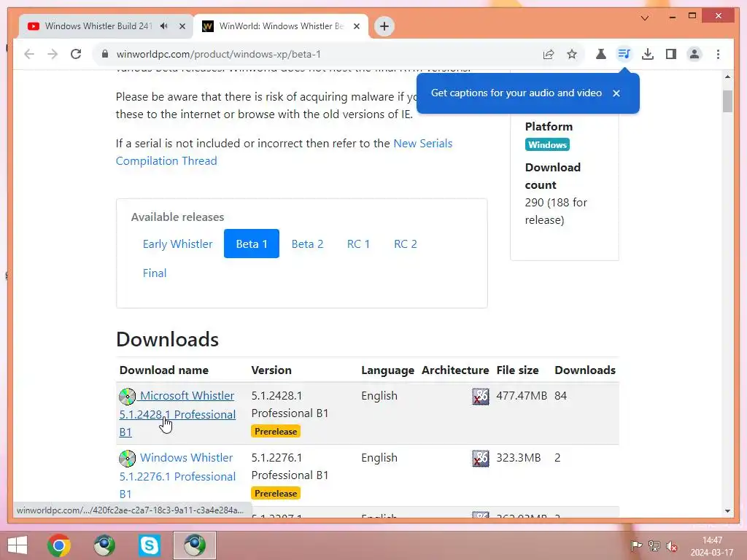Click the address bar URL
This screenshot has height=560, width=747.
[218, 54]
